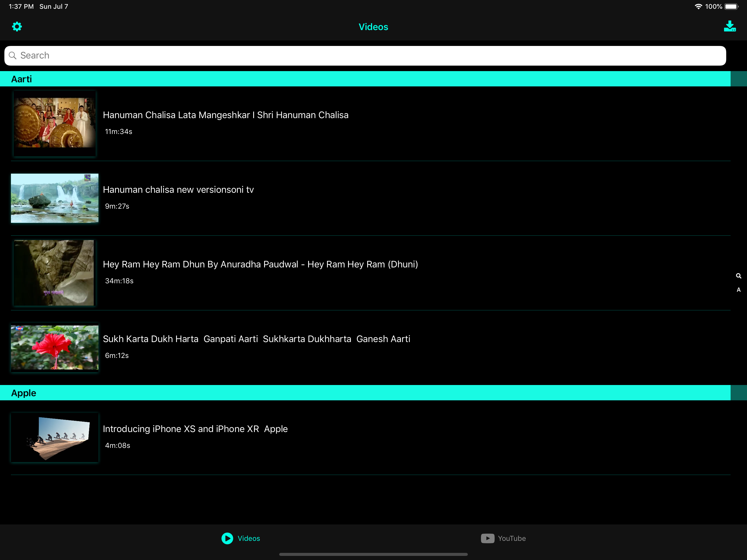Tap the Wi-Fi icon in the status bar

pos(698,6)
